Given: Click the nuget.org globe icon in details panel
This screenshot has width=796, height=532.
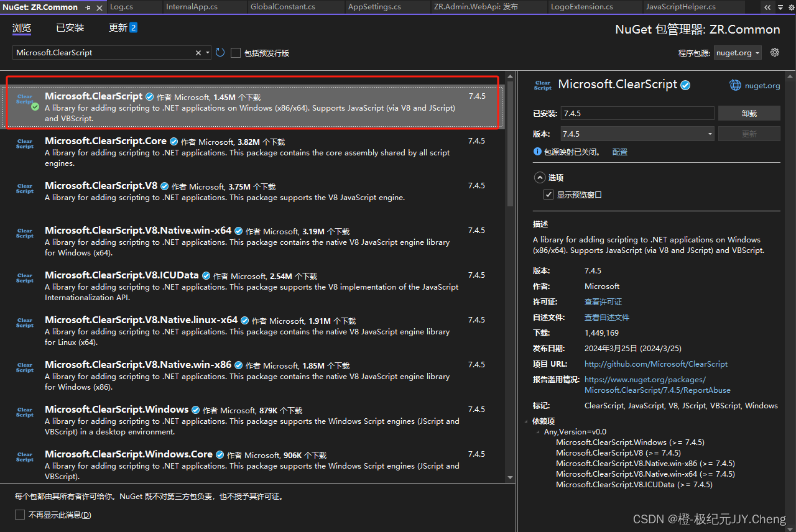Looking at the screenshot, I should [734, 85].
